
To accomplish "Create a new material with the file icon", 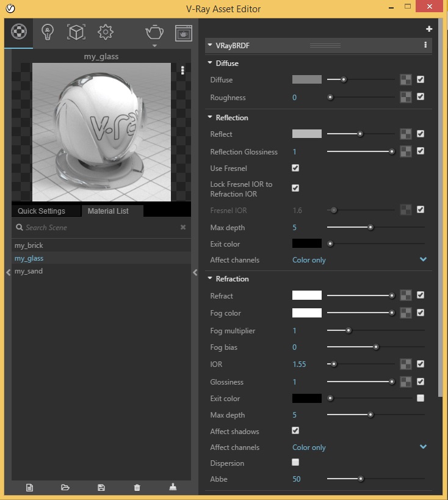I will pyautogui.click(x=29, y=488).
